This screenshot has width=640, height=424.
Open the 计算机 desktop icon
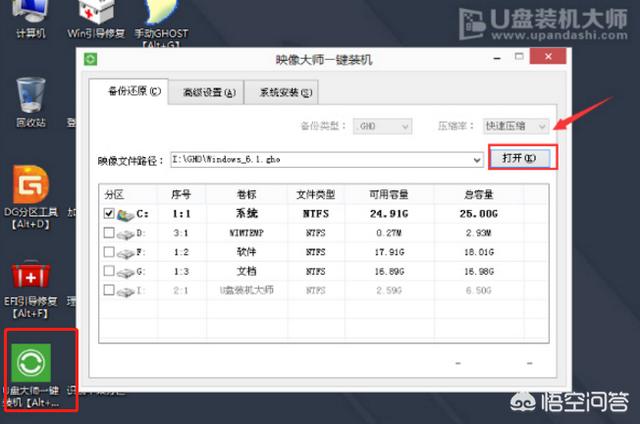click(x=29, y=14)
